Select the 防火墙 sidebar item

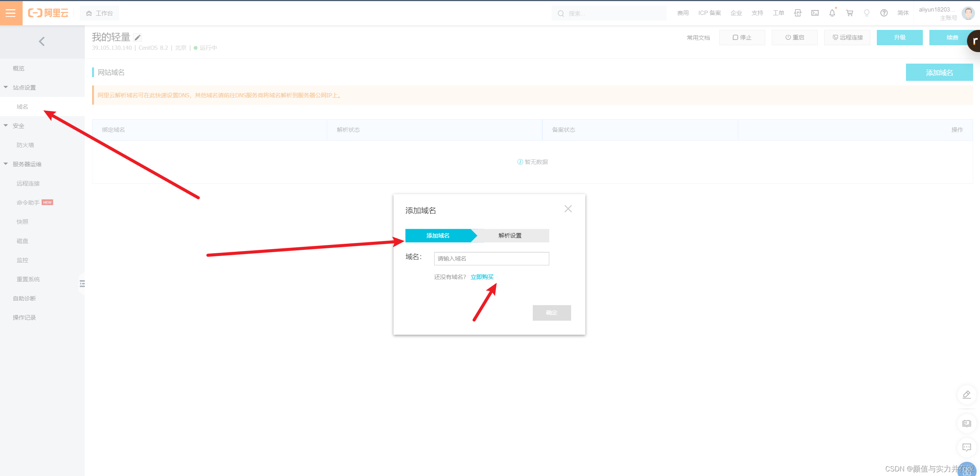click(x=25, y=145)
